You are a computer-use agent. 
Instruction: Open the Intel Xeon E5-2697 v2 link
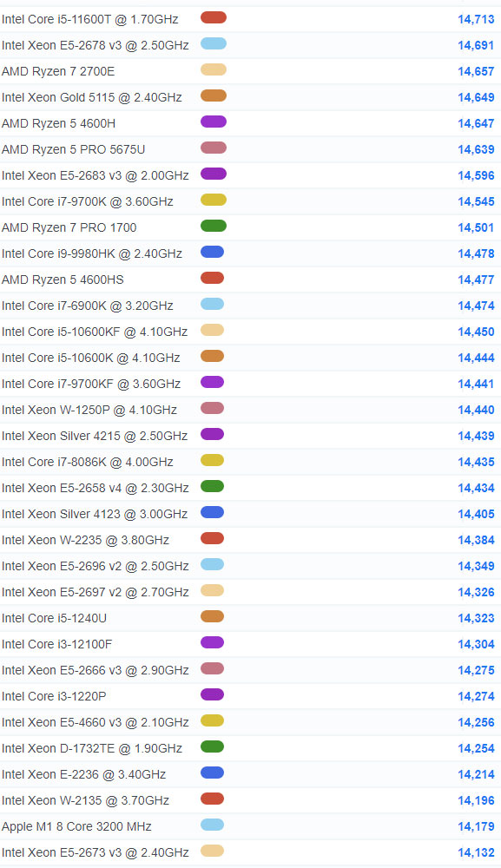tap(96, 592)
